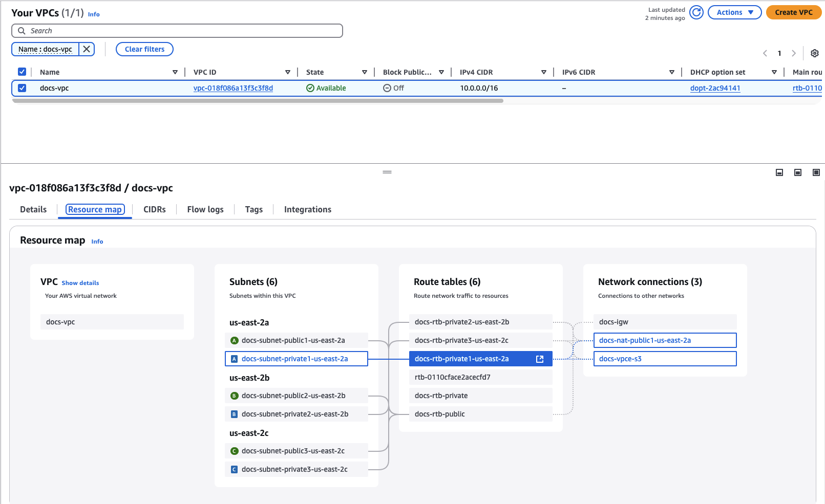Viewport: 825px width, 504px height.
Task: Remove the docs-vpc name filter
Action: point(87,49)
